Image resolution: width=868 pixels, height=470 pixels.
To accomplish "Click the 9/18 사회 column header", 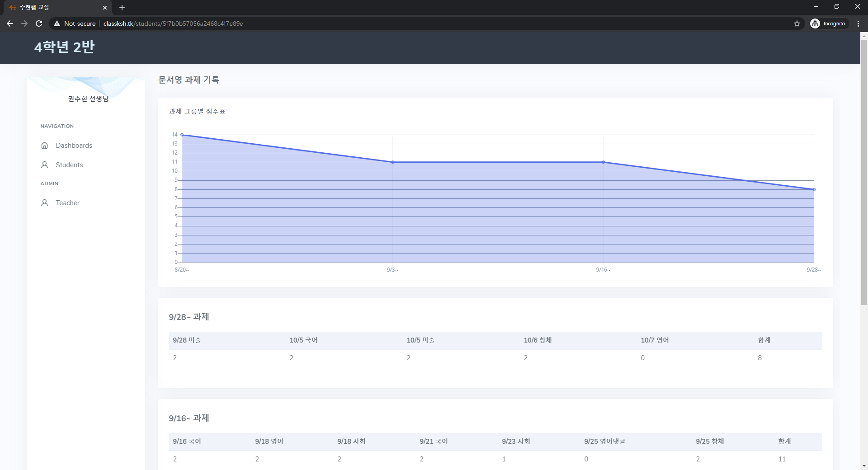I will (x=351, y=442).
